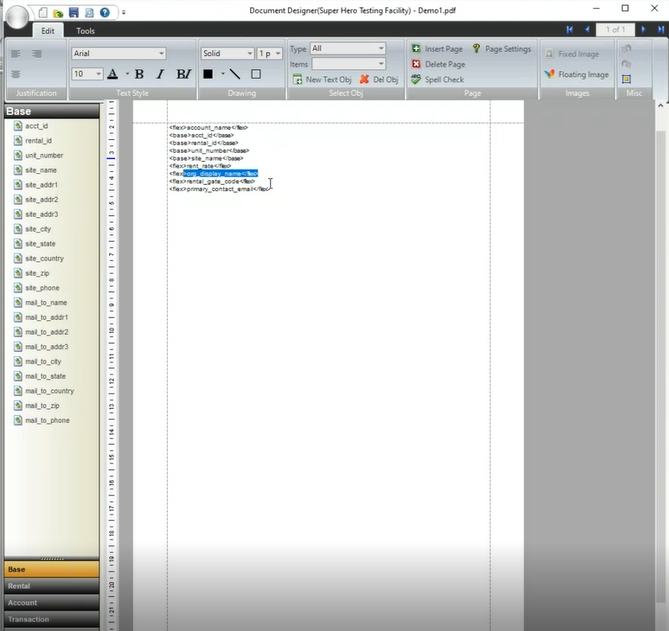The height and width of the screenshot is (631, 669).
Task: Run Spell Check
Action: (437, 79)
